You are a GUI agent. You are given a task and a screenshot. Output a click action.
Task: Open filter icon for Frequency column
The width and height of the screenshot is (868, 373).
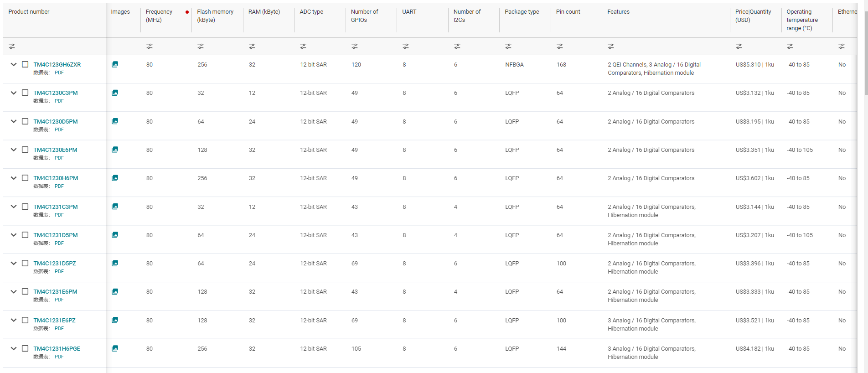[150, 47]
